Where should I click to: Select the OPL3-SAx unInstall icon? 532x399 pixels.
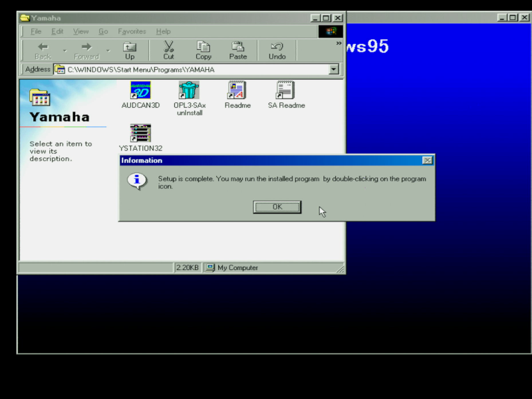pos(190,90)
